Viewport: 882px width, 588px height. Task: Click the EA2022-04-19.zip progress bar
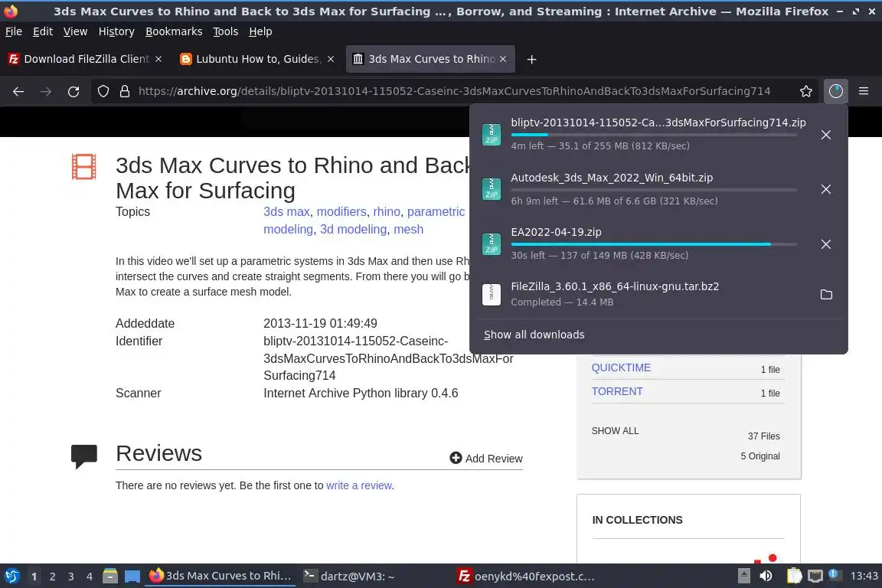pyautogui.click(x=654, y=244)
